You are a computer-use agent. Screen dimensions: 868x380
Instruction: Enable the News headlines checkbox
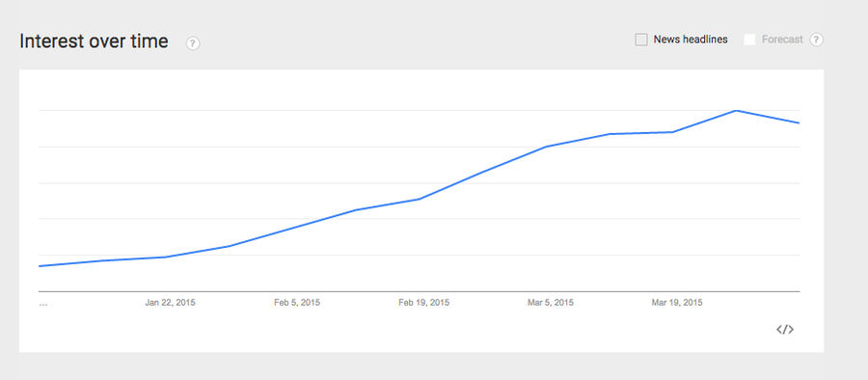[641, 40]
